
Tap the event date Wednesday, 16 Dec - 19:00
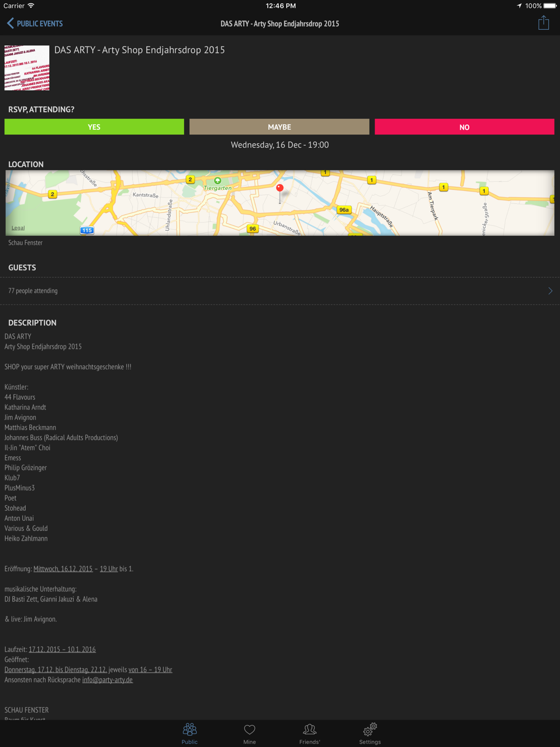click(x=279, y=145)
